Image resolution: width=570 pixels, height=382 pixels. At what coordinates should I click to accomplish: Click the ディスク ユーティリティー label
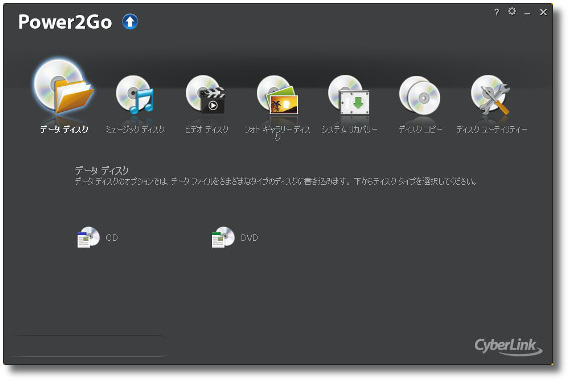tap(491, 129)
